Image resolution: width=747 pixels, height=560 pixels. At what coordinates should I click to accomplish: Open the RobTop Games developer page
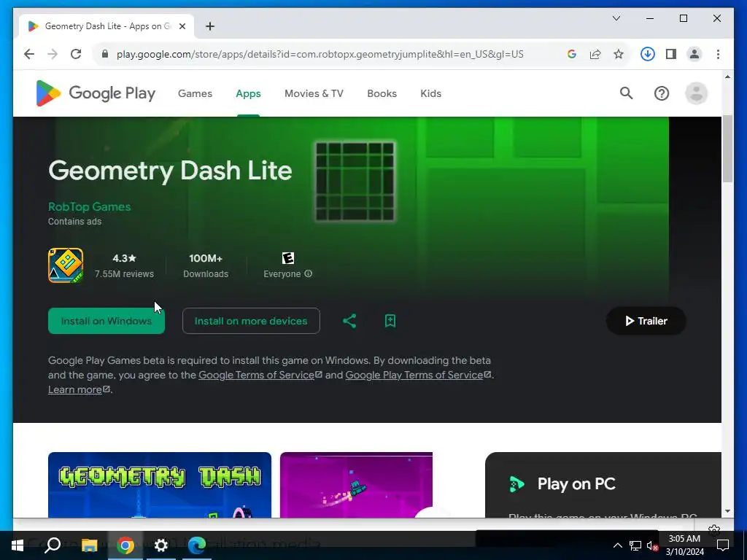(89, 206)
